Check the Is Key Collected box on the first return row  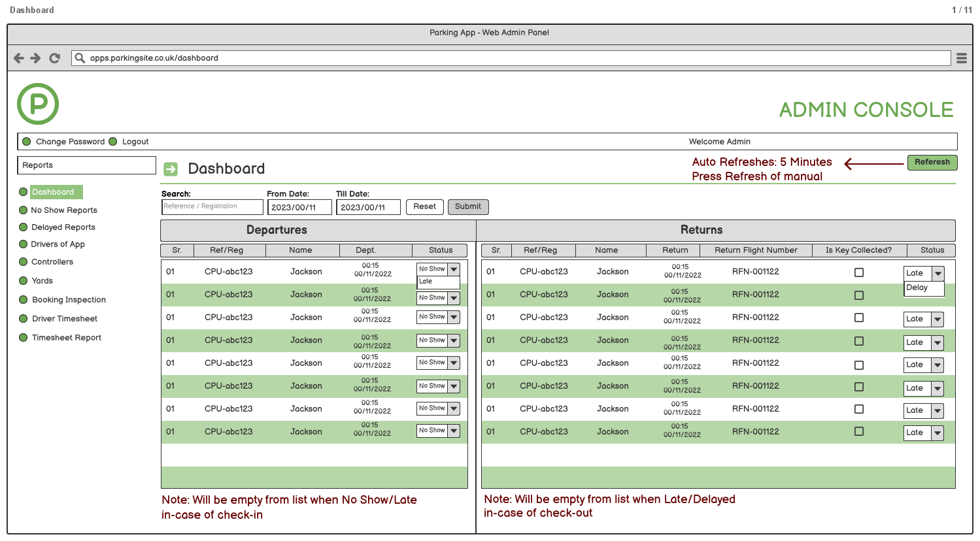858,272
